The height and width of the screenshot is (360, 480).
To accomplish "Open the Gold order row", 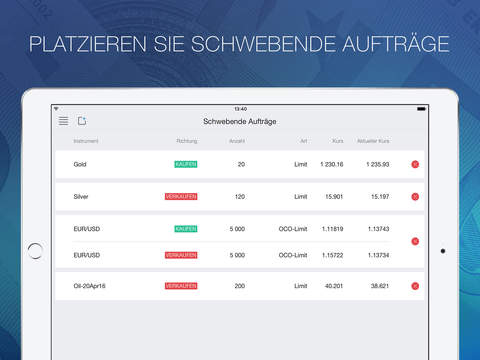I will click(x=240, y=164).
